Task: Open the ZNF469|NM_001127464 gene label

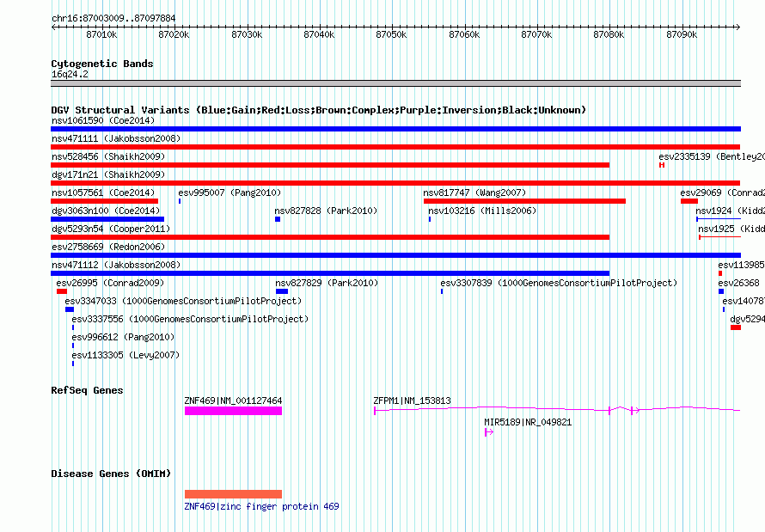Action: click(x=233, y=401)
